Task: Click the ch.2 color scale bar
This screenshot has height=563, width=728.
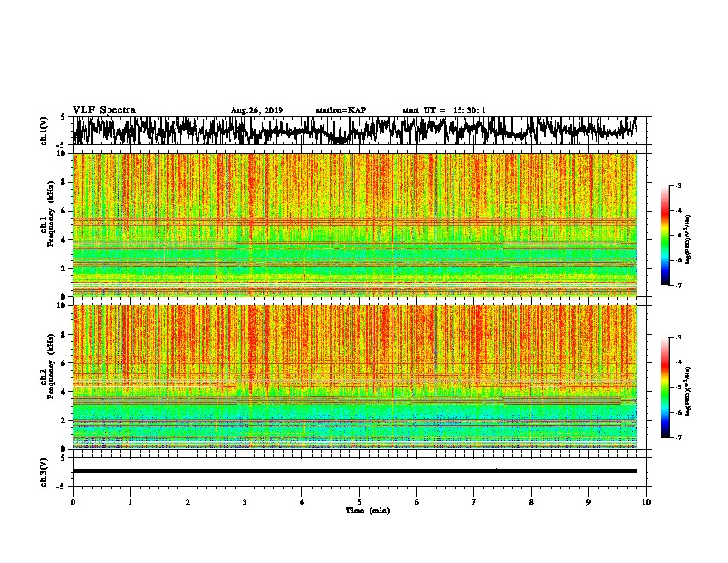Action: tap(665, 387)
